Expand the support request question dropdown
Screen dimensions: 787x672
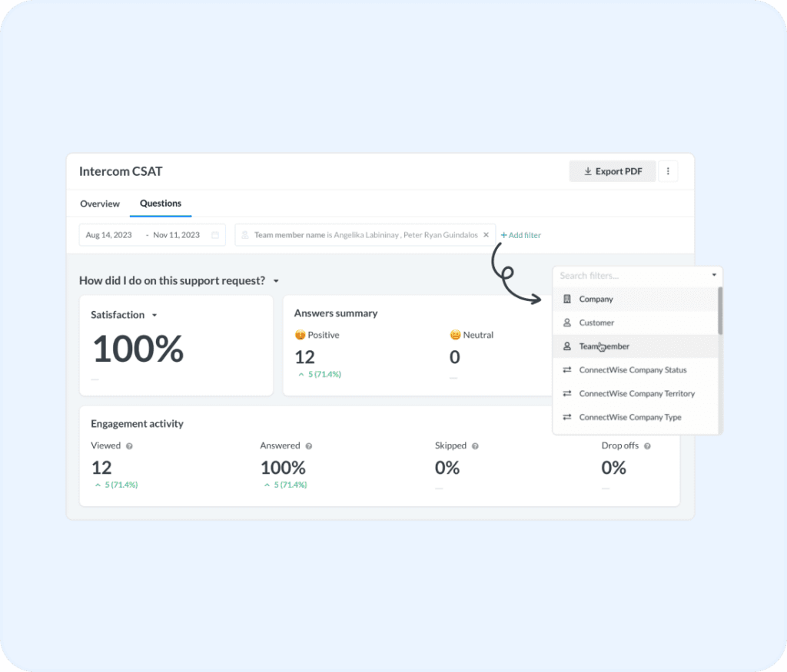(x=276, y=281)
